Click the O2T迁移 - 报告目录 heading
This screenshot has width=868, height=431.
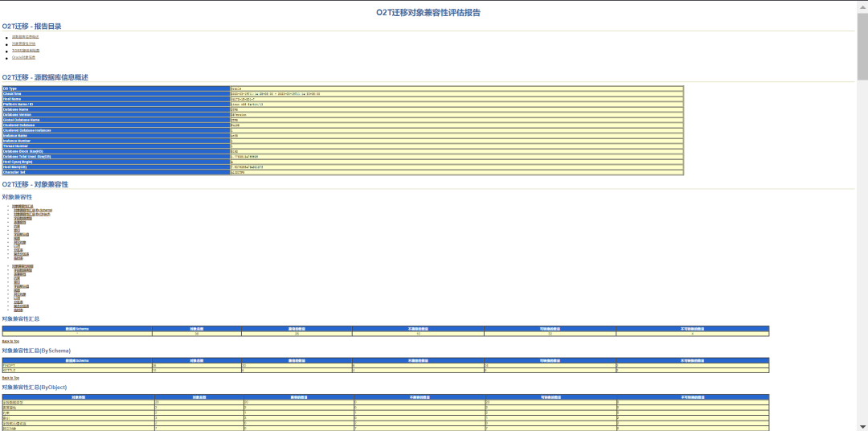(31, 26)
